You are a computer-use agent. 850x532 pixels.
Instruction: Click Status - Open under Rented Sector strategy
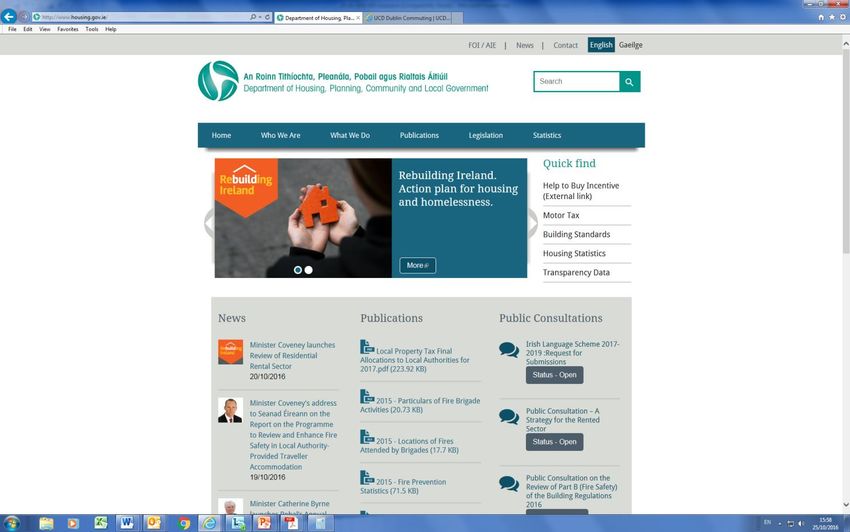coord(555,442)
